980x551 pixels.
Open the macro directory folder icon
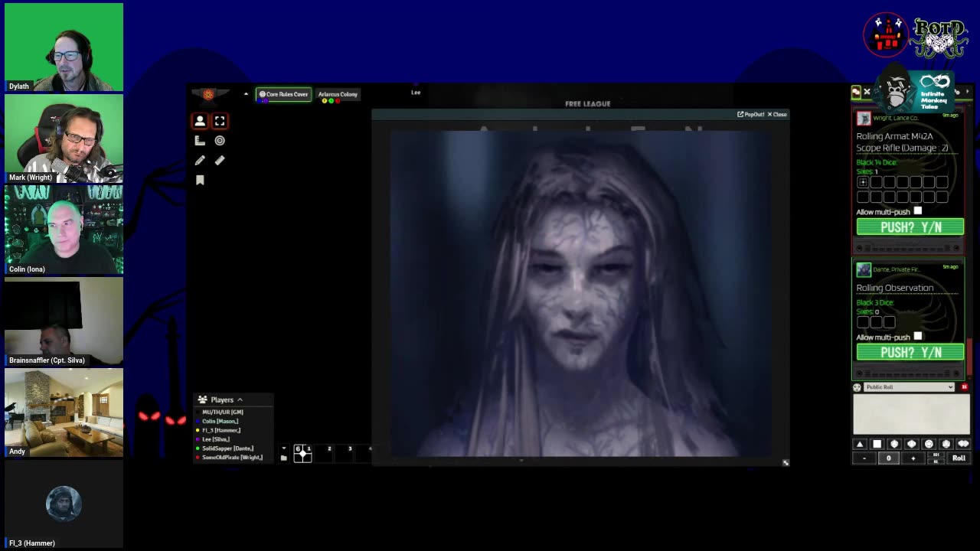click(284, 458)
